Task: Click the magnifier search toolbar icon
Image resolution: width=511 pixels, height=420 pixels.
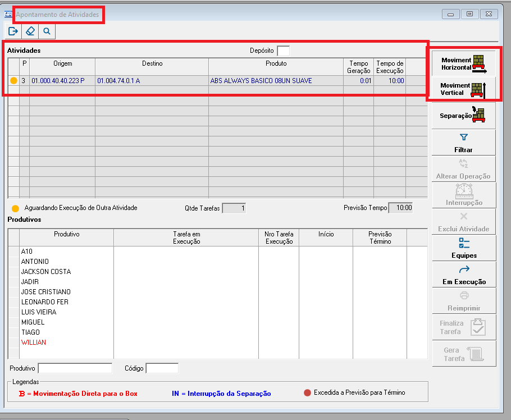Action: 47,31
